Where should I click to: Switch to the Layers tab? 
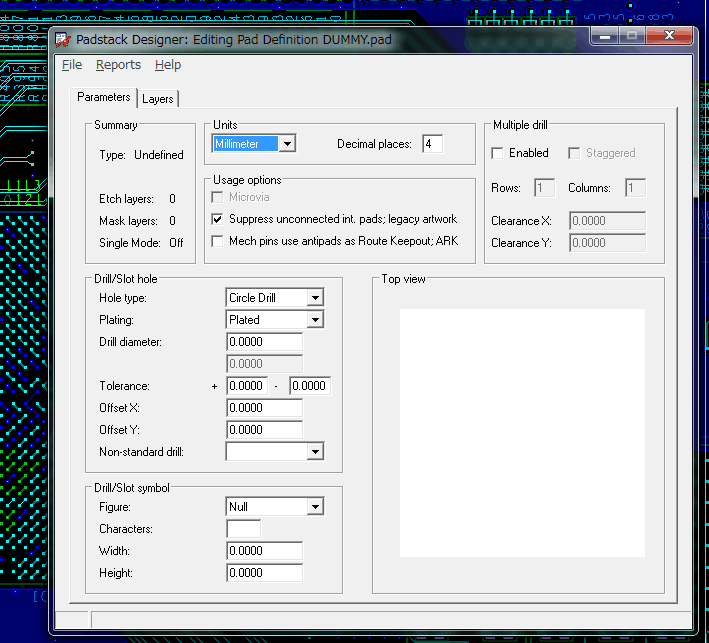[x=158, y=99]
